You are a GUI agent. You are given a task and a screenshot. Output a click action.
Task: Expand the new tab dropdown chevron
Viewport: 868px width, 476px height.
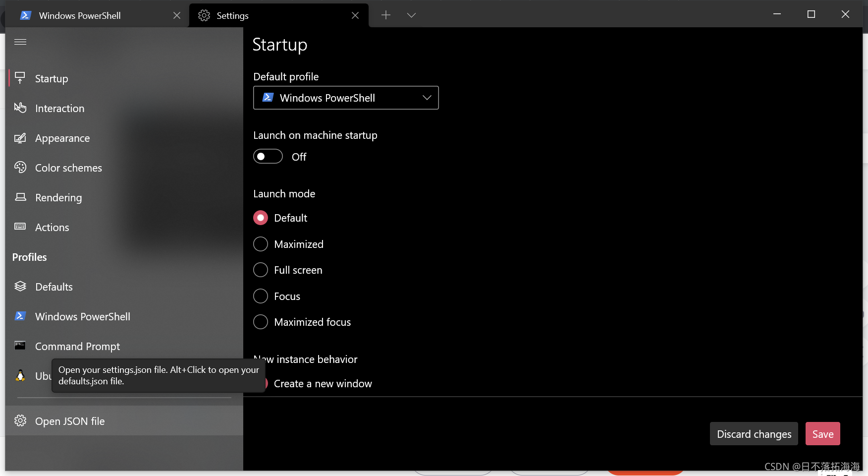411,15
